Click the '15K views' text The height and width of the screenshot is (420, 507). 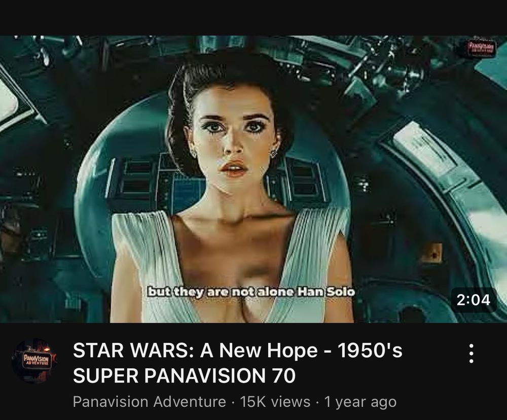tap(275, 402)
